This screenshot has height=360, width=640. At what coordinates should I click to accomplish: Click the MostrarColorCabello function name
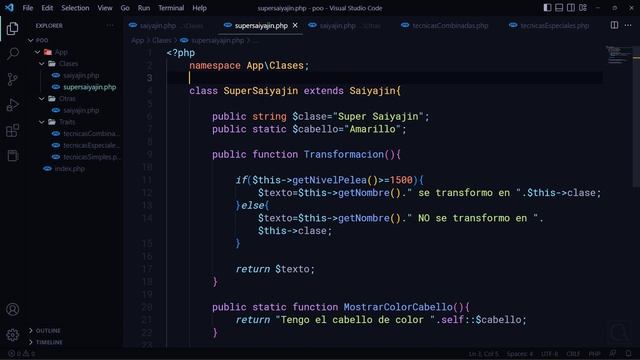point(398,307)
